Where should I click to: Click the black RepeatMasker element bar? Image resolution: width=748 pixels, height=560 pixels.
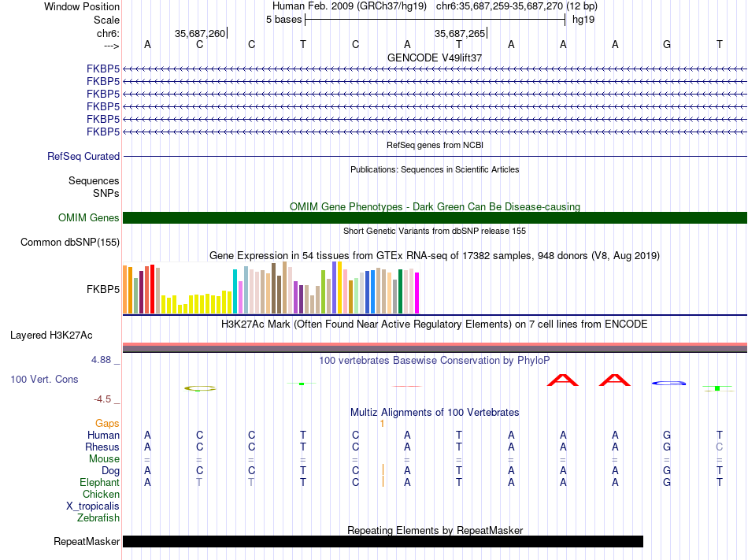click(x=383, y=541)
